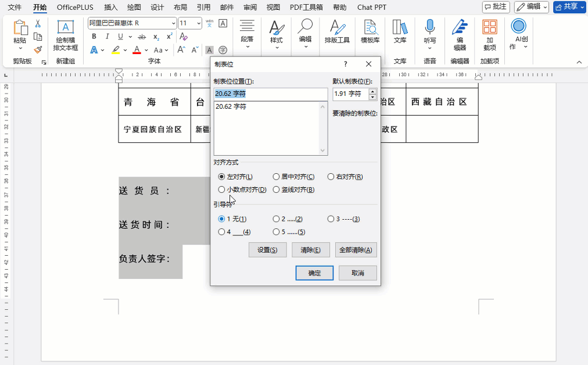Image resolution: width=588 pixels, height=365 pixels.
Task: Expand the 样式 styles dropdown
Action: pos(277,48)
